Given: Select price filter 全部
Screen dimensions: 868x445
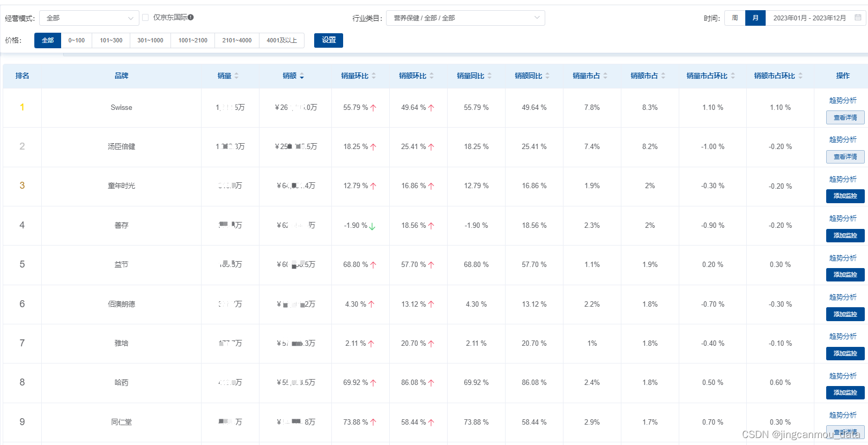Looking at the screenshot, I should pos(48,40).
